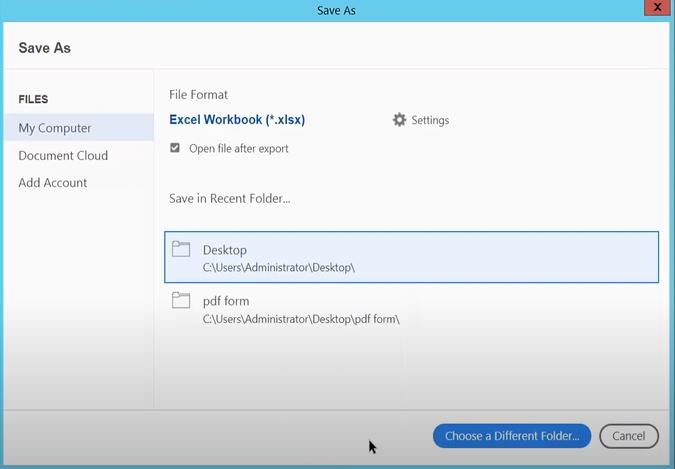Click the File Format label
The width and height of the screenshot is (675, 469).
click(198, 94)
